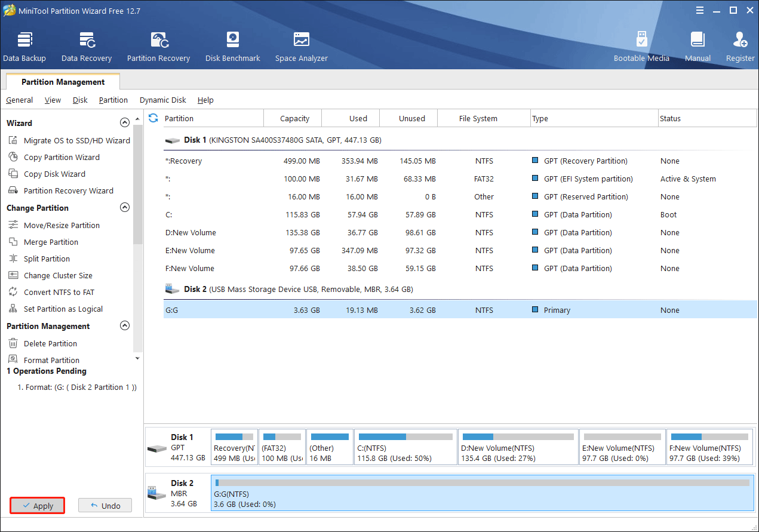The width and height of the screenshot is (759, 532).
Task: Collapse the Wizard section
Action: (125, 123)
